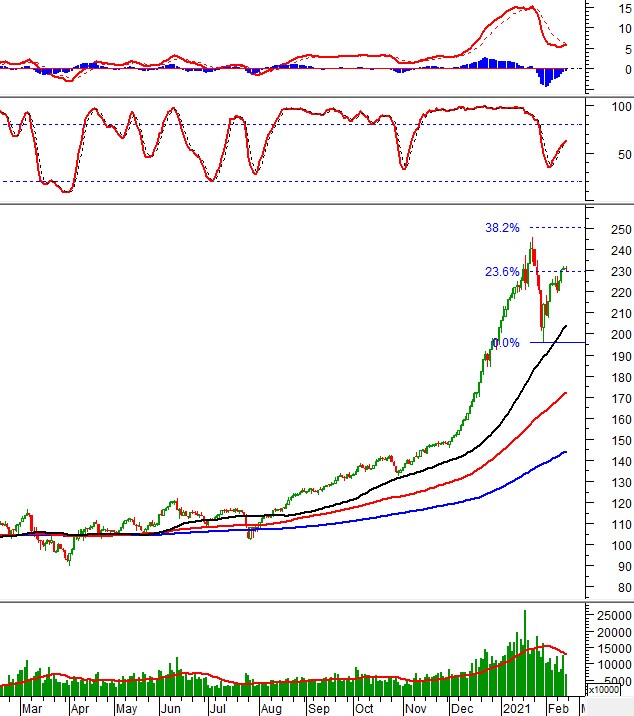The width and height of the screenshot is (634, 716).
Task: Select the Dec label on the time axis
Action: coord(461,709)
